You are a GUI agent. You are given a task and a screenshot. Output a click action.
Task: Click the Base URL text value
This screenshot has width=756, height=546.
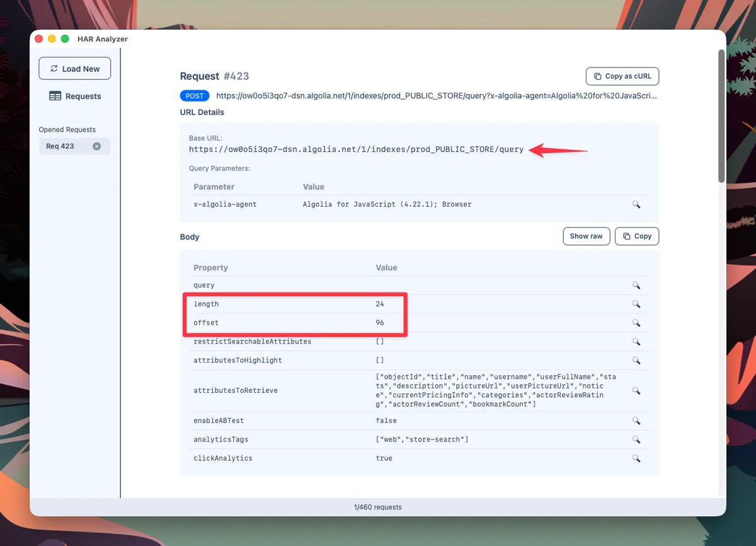[x=356, y=150]
